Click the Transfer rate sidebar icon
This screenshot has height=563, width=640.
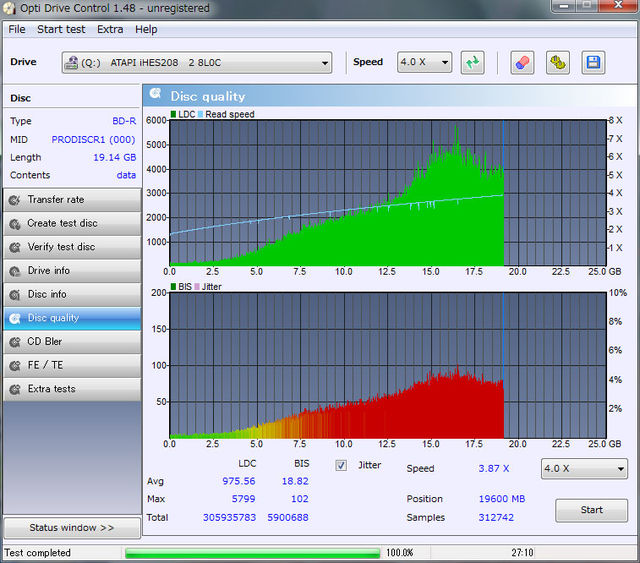tap(15, 200)
